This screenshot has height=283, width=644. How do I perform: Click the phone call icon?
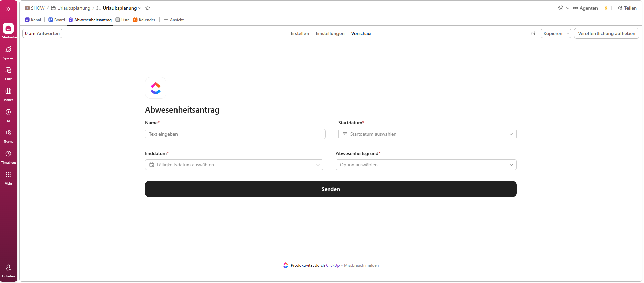560,8
